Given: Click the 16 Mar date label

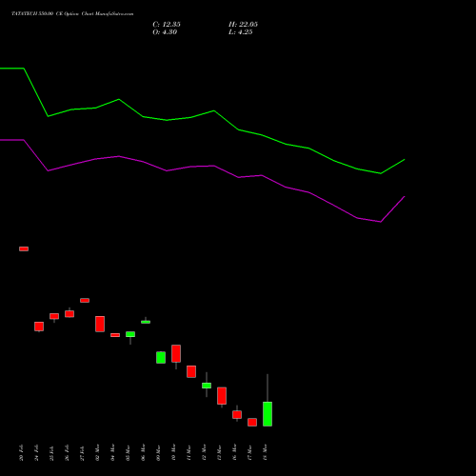Looking at the screenshot, I should pos(234,453).
